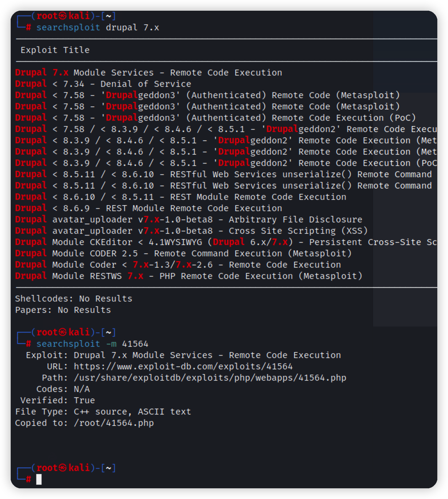
Task: Click 'Codes: N/A' line
Action: pyautogui.click(x=63, y=389)
